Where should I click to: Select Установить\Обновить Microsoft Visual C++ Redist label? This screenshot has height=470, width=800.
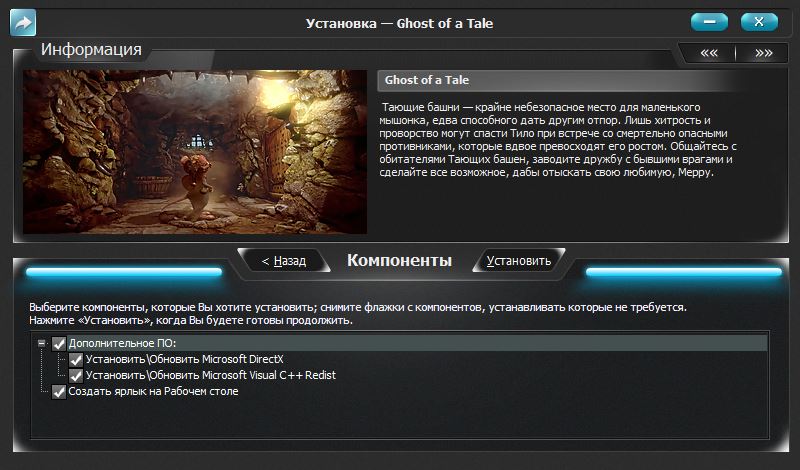point(211,375)
